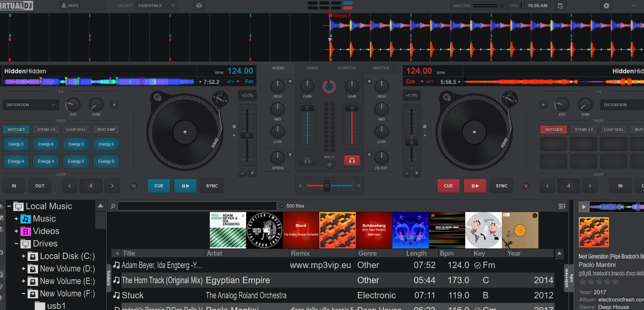Open the left deck DISTORTION effect selector

[x=30, y=105]
